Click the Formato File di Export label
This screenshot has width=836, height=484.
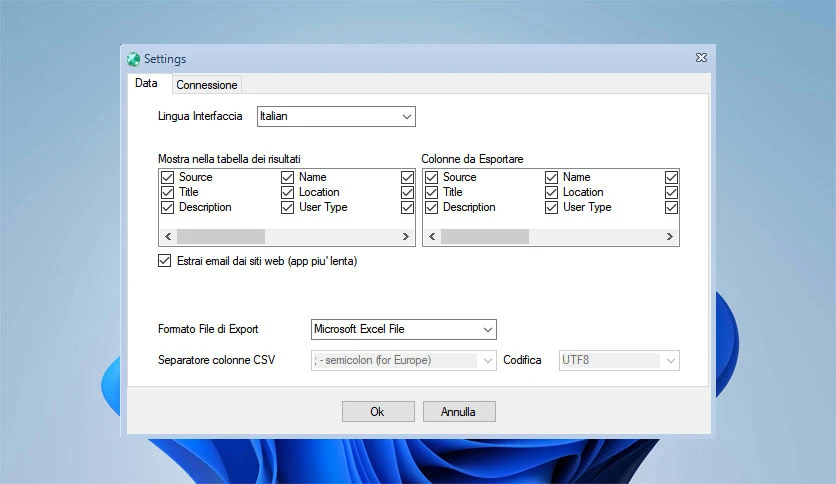click(x=208, y=329)
